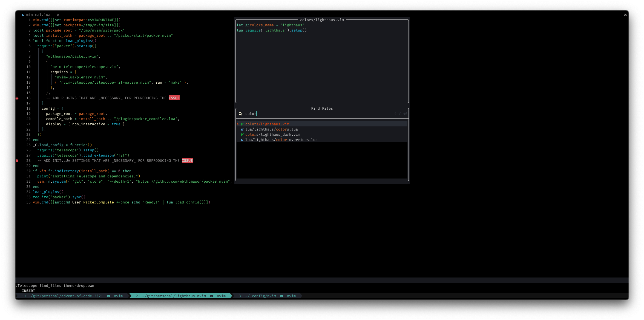Viewport: 644px width, 320px height.
Task: Switch to session 3: ~/.config/nvim
Action: pos(257,296)
